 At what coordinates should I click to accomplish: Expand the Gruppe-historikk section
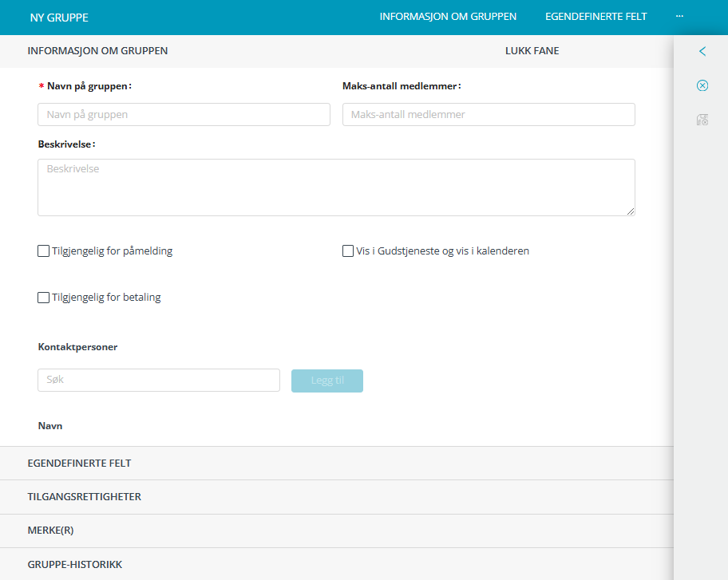coord(75,564)
